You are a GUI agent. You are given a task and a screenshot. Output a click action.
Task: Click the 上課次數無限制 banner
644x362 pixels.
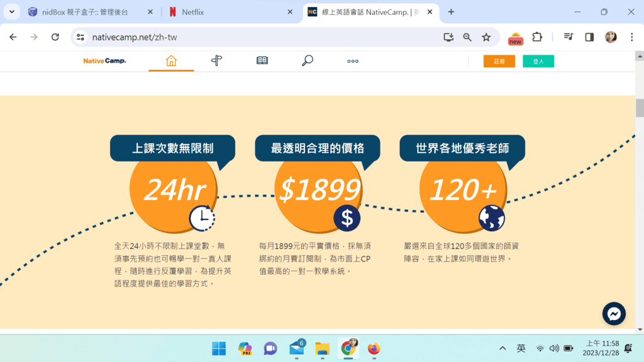[172, 148]
